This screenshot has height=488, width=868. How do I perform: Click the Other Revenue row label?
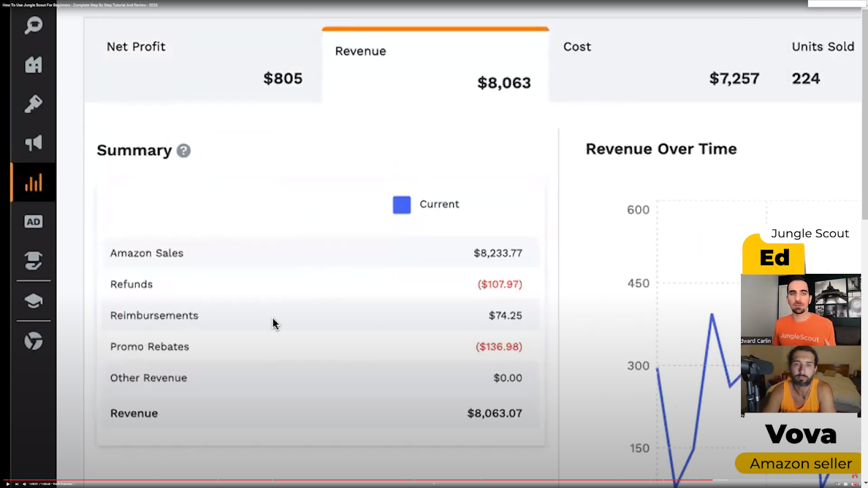(x=149, y=378)
